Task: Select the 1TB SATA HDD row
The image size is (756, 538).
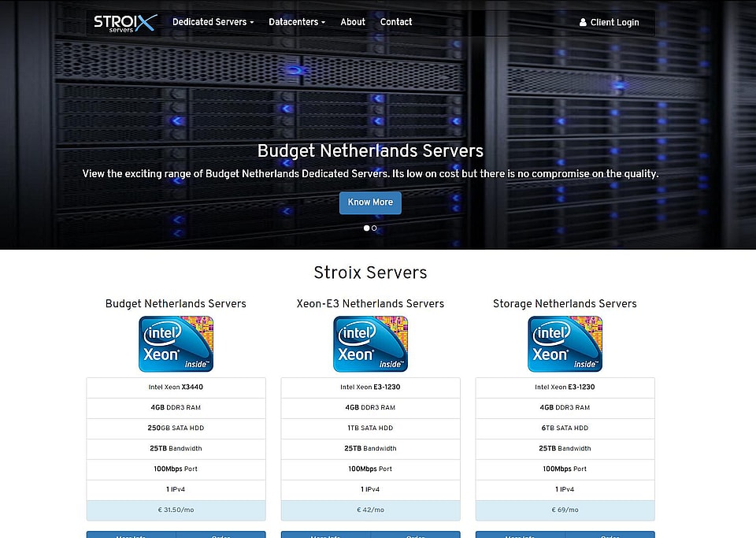Action: 370,428
